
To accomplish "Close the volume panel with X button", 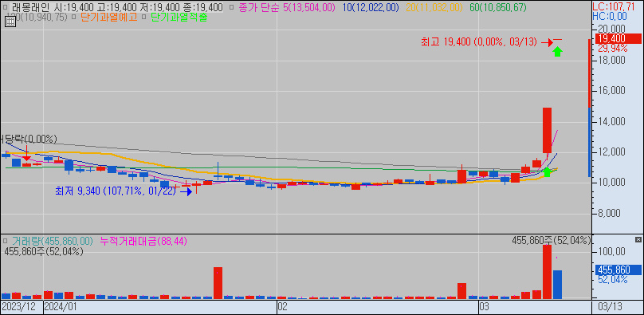I will coord(638,239).
